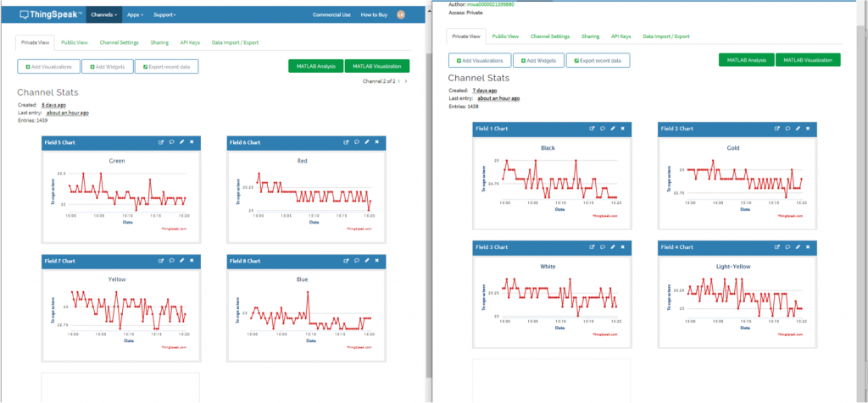Open the How to Buy link

[374, 15]
